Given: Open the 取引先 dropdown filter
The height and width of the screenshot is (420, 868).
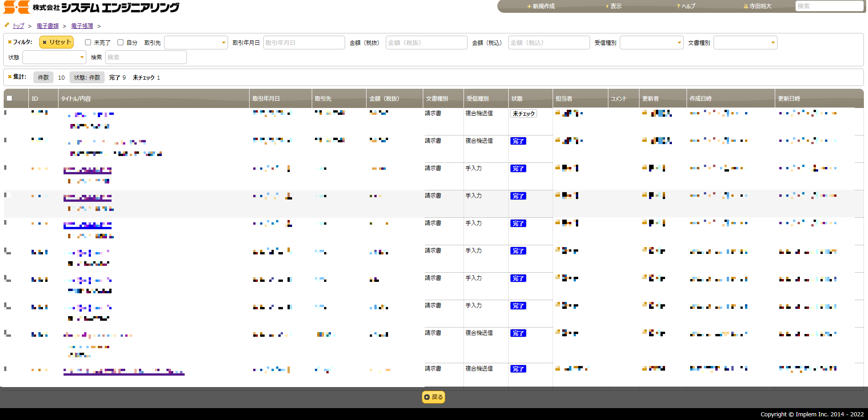Looking at the screenshot, I should (x=196, y=43).
